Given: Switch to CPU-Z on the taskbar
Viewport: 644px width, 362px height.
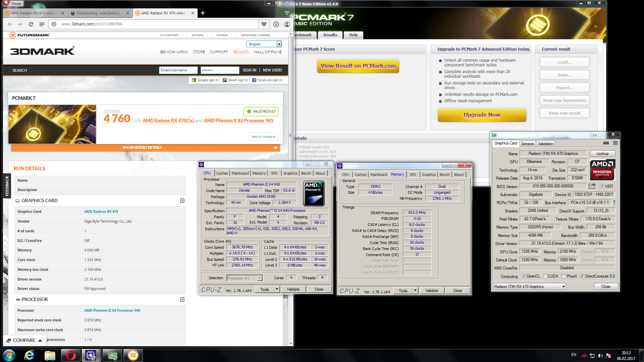Looking at the screenshot, I should click(91, 355).
